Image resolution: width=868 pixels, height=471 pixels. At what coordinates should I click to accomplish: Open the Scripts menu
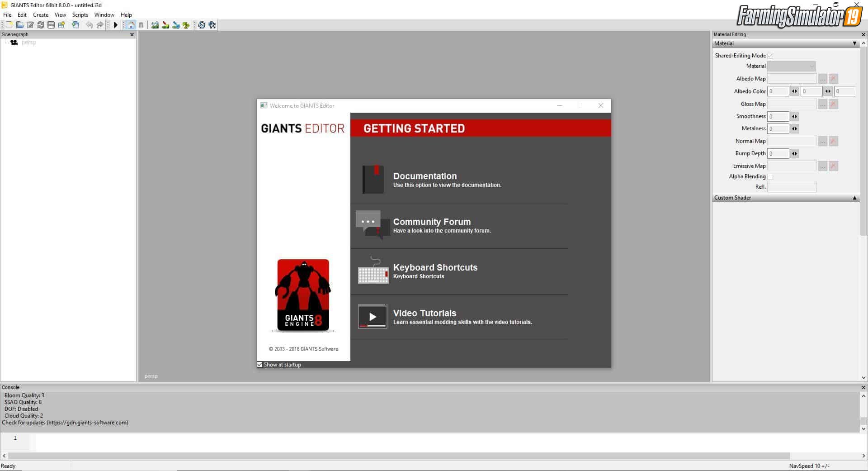click(80, 14)
